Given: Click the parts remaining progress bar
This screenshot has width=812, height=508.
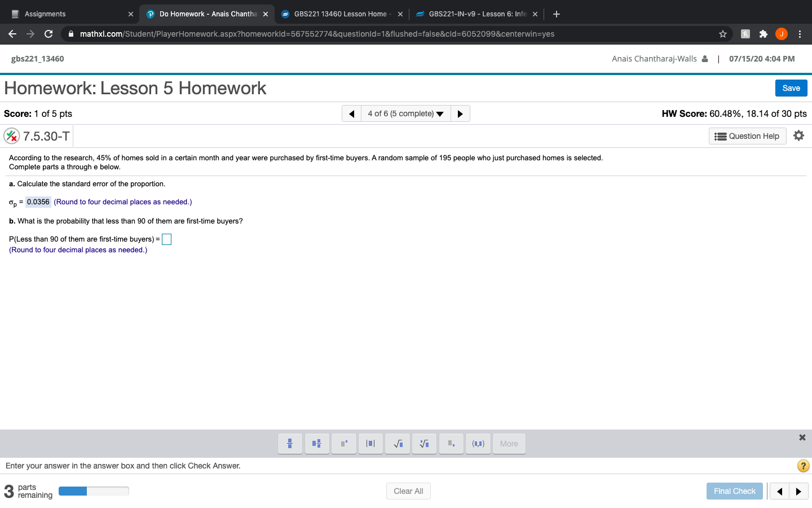Looking at the screenshot, I should 94,491.
